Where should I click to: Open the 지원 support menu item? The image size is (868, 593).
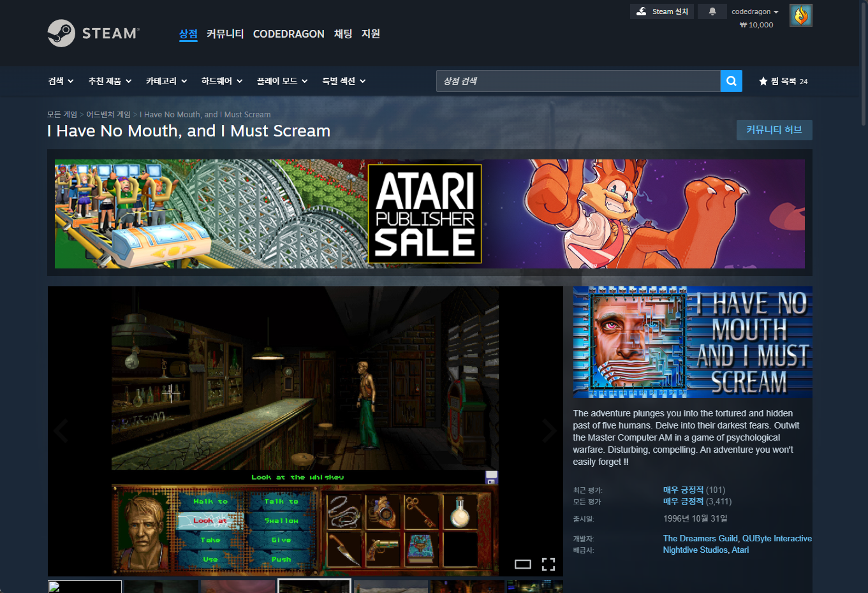[x=371, y=34]
